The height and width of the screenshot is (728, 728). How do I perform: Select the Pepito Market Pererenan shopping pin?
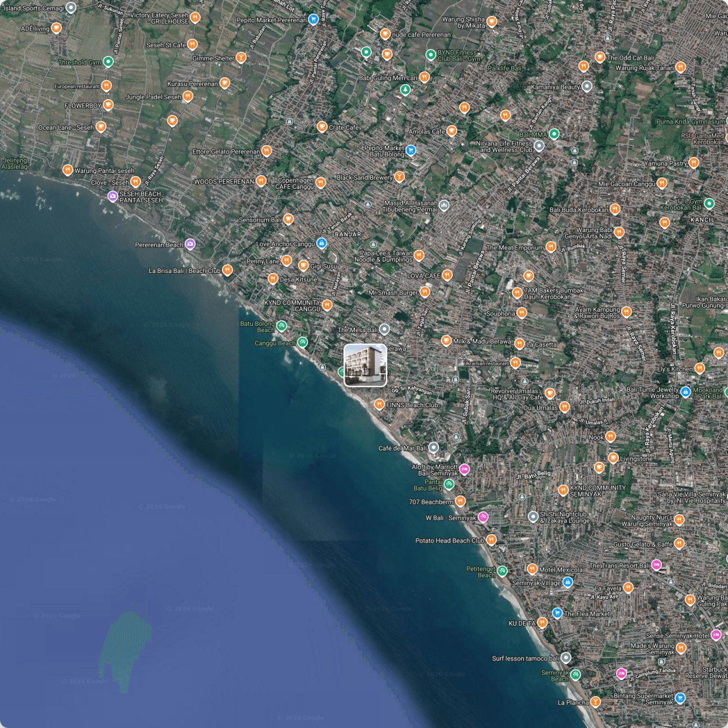point(313,20)
